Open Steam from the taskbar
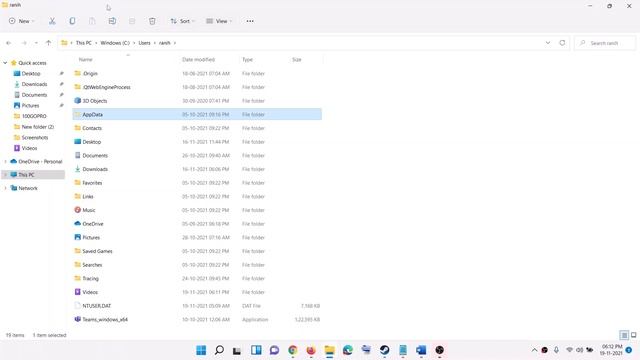The image size is (640, 360). (384, 350)
